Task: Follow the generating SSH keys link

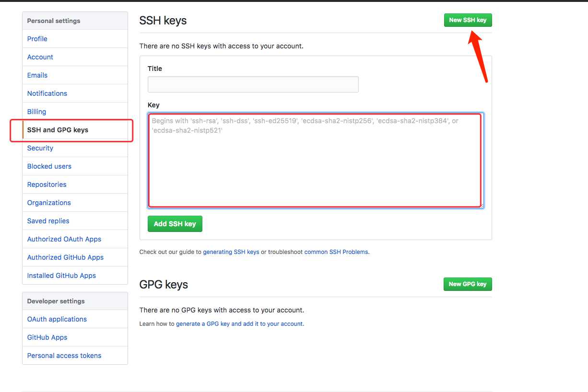Action: (x=231, y=252)
